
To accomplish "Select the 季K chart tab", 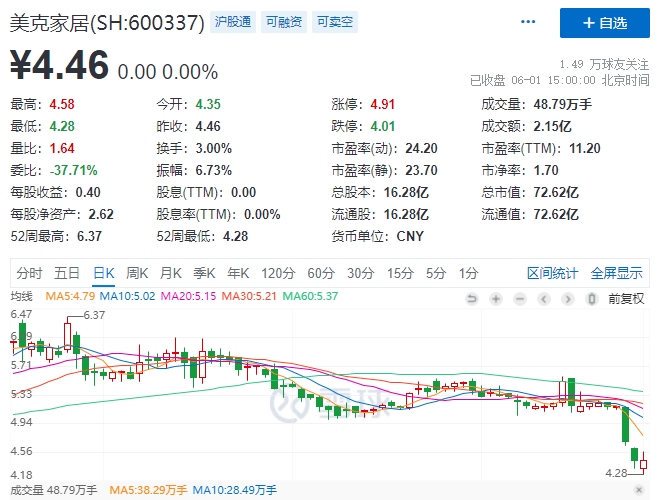I will coord(204,273).
